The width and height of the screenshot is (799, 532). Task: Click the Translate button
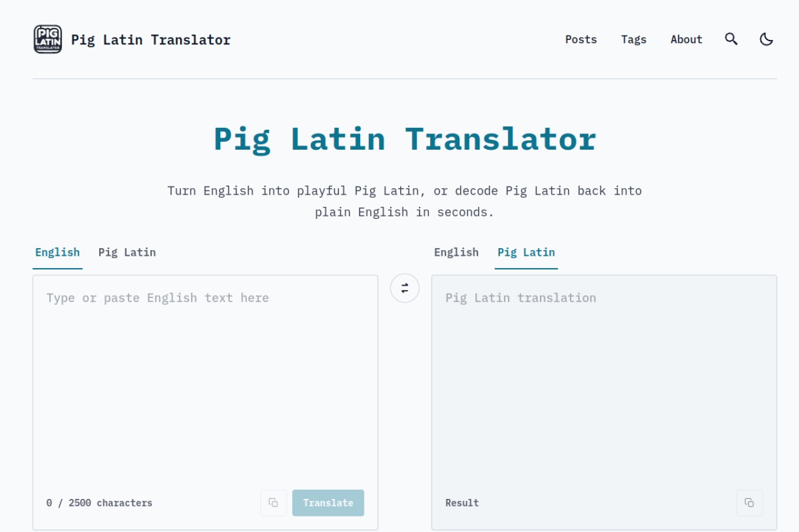point(328,503)
